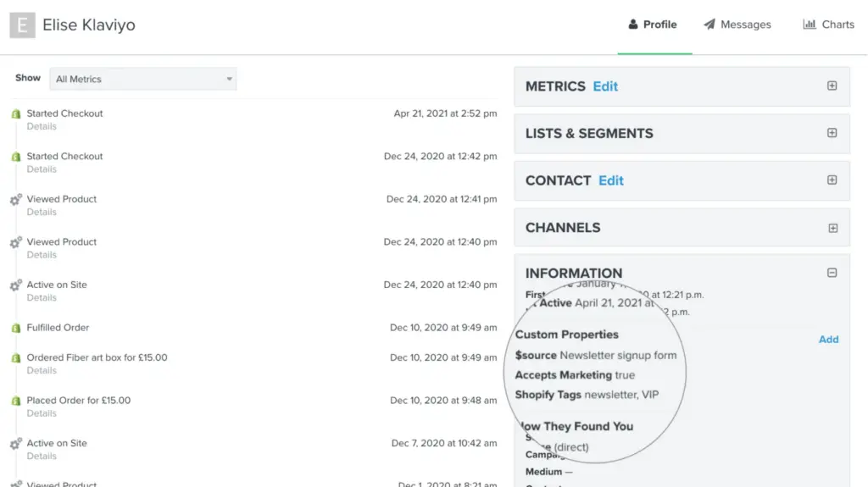Expand the Channels panel
Screen dimensions: 868x487
[x=832, y=228]
